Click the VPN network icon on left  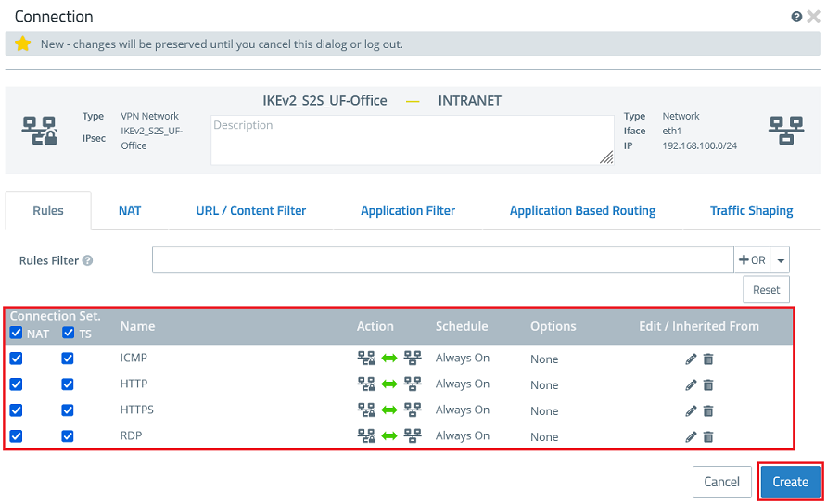pos(39,132)
